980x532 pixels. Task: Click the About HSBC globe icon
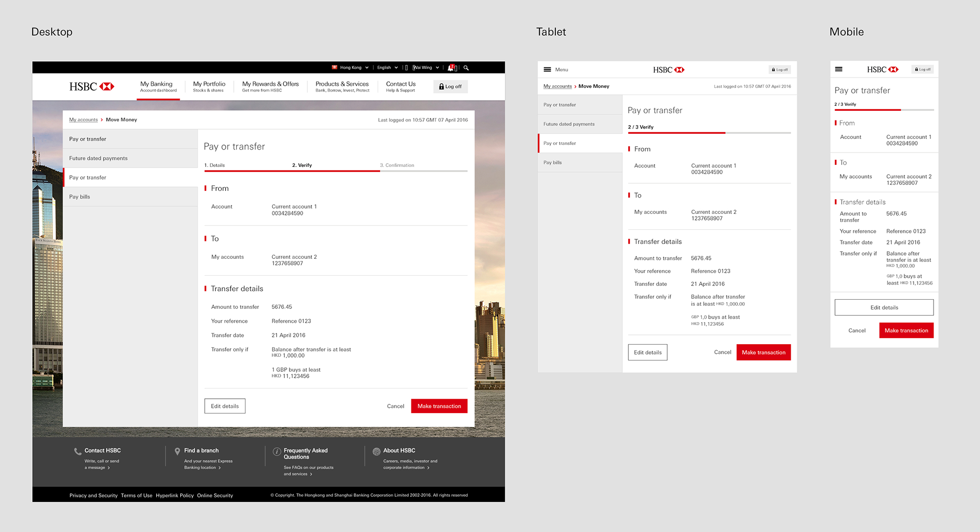pos(377,451)
